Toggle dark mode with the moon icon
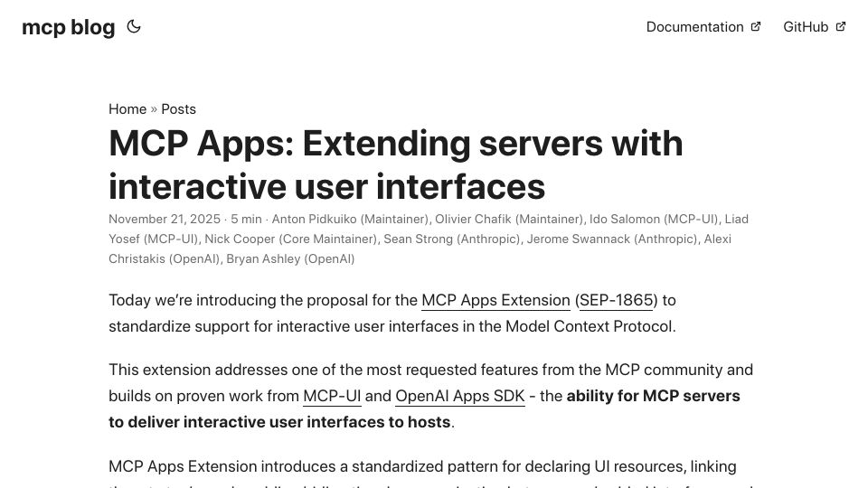 tap(134, 26)
